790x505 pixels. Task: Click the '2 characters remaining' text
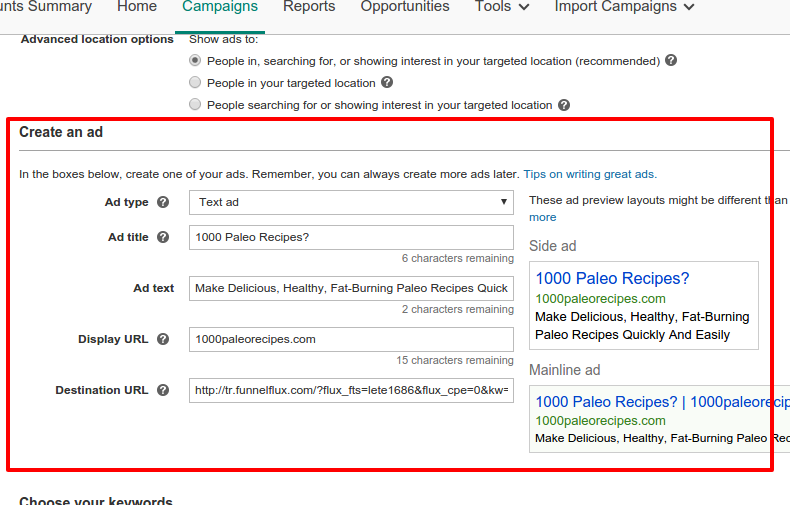tap(457, 309)
